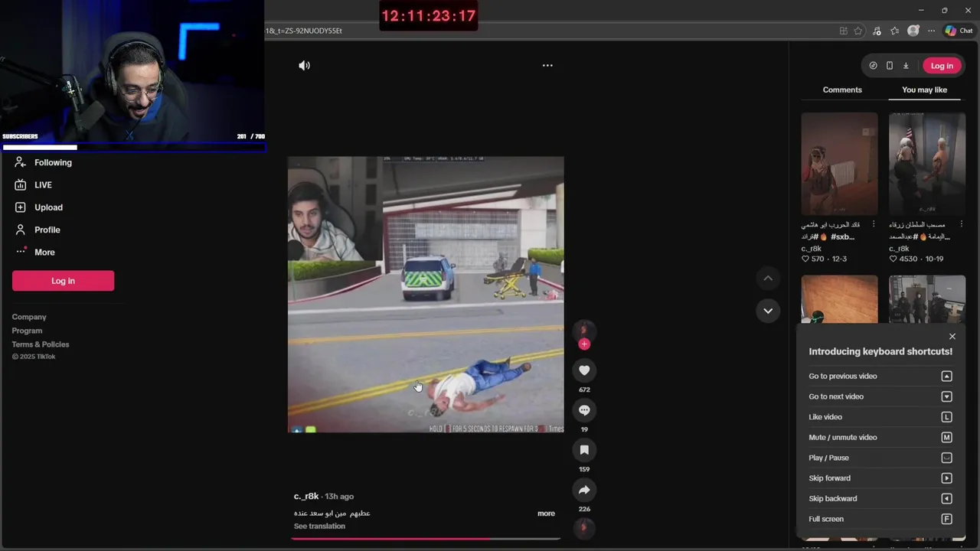The width and height of the screenshot is (980, 551).
Task: Go to previous video with up arrow
Action: [768, 279]
